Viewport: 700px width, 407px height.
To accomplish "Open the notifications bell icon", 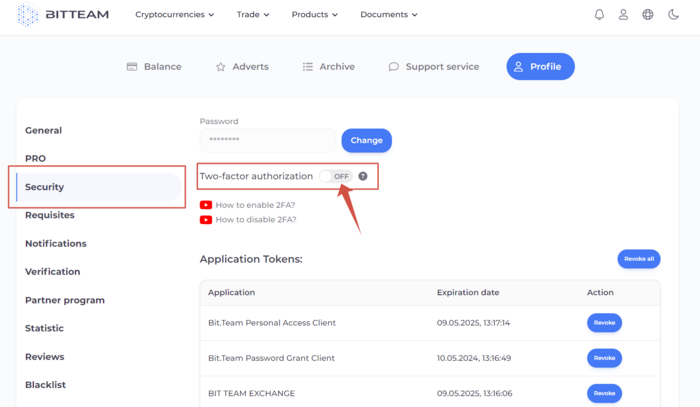I will [x=599, y=15].
